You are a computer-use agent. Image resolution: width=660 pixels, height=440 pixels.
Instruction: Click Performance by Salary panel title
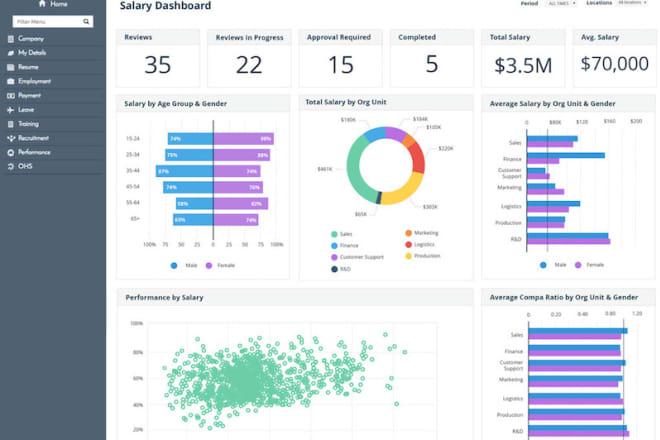pyautogui.click(x=164, y=298)
